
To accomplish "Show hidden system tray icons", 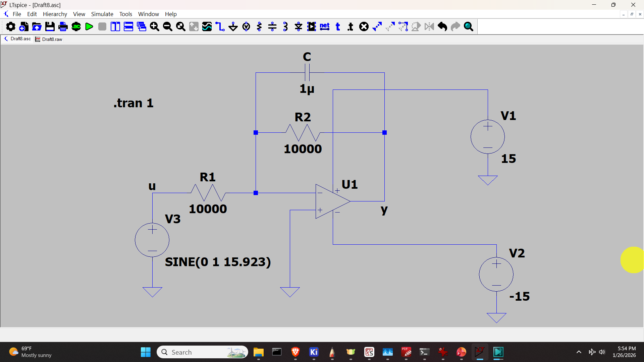I will (x=579, y=352).
